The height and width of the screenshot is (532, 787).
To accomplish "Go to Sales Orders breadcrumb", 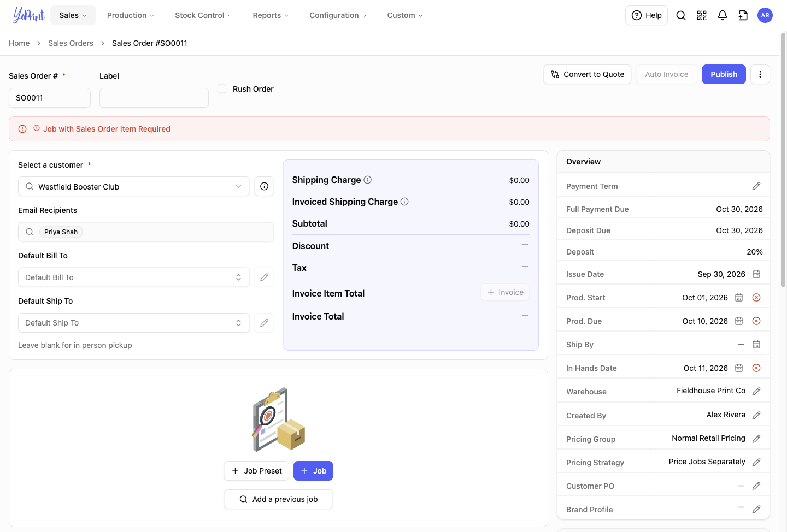I will pos(71,43).
